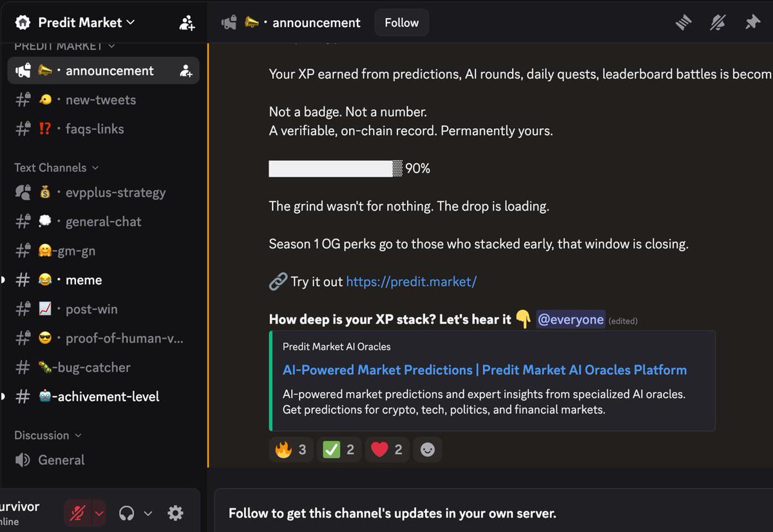Open the headphones output options arrow
Screen dimensions: 773x532
coord(148,513)
